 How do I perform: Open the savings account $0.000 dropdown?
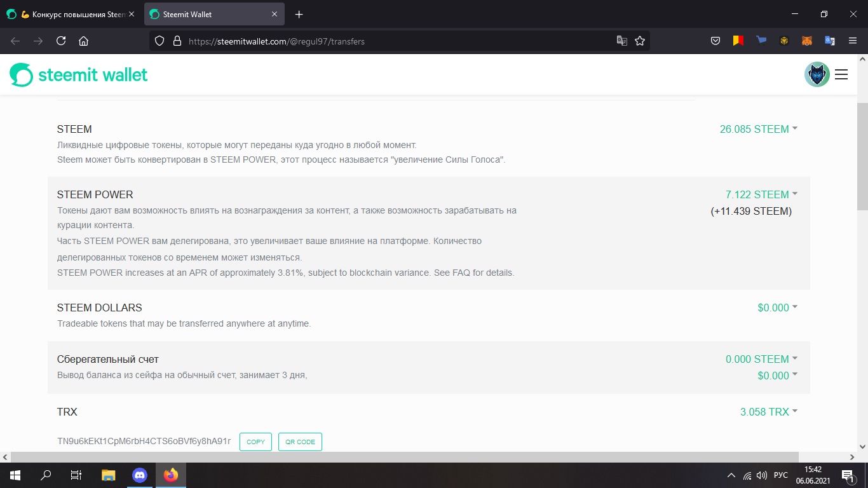(x=778, y=376)
